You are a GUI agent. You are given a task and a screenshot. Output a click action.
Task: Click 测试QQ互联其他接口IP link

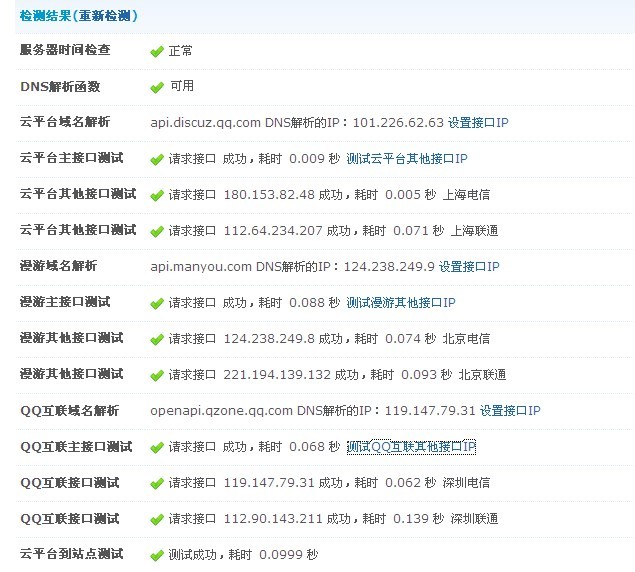click(x=411, y=447)
